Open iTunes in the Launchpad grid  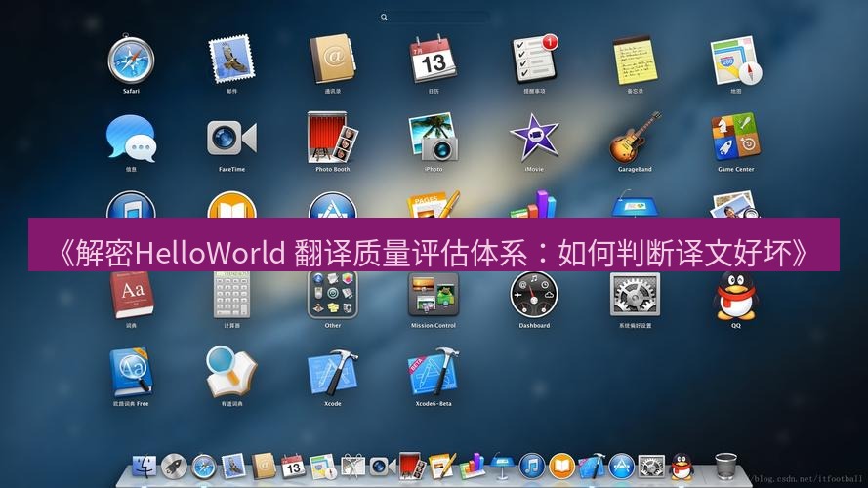click(x=131, y=205)
